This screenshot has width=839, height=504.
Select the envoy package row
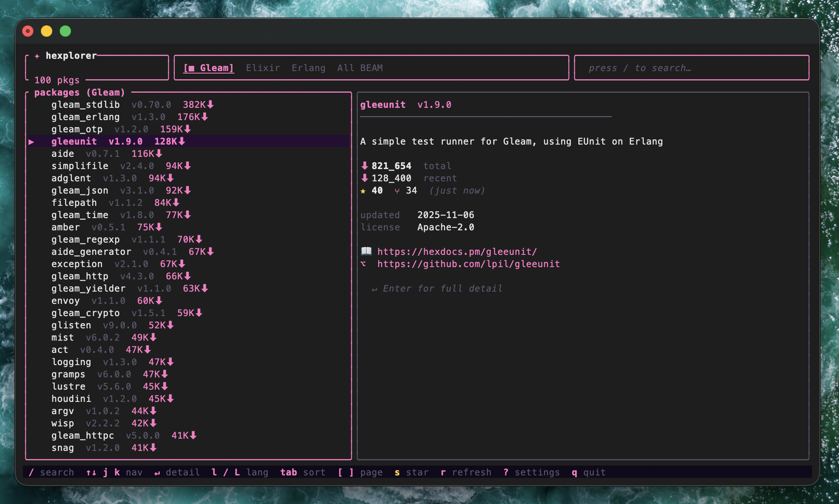click(189, 301)
